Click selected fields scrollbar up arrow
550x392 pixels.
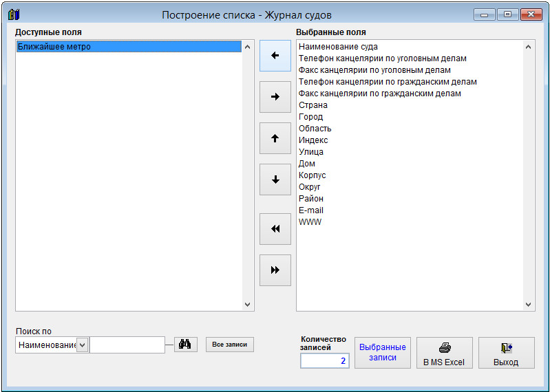pos(528,47)
